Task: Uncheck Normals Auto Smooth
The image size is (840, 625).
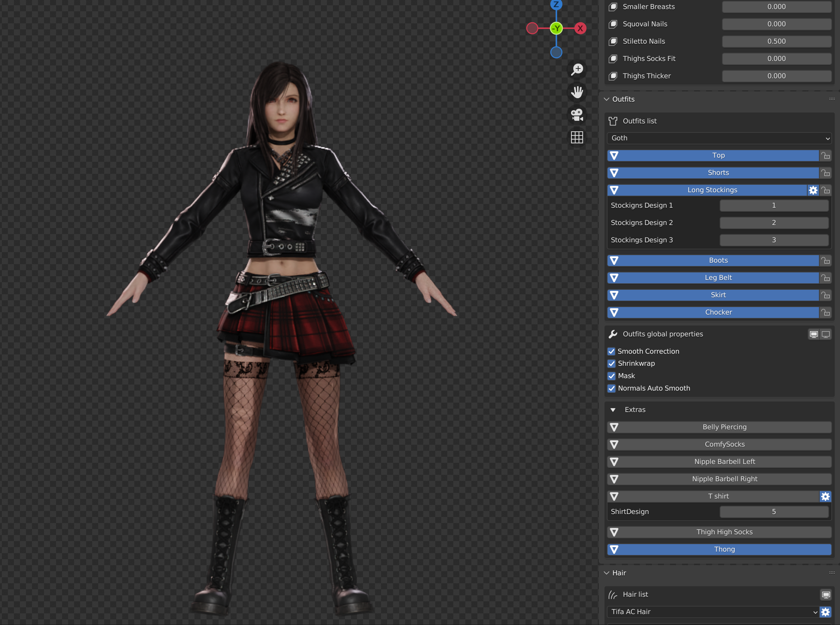Action: (611, 389)
